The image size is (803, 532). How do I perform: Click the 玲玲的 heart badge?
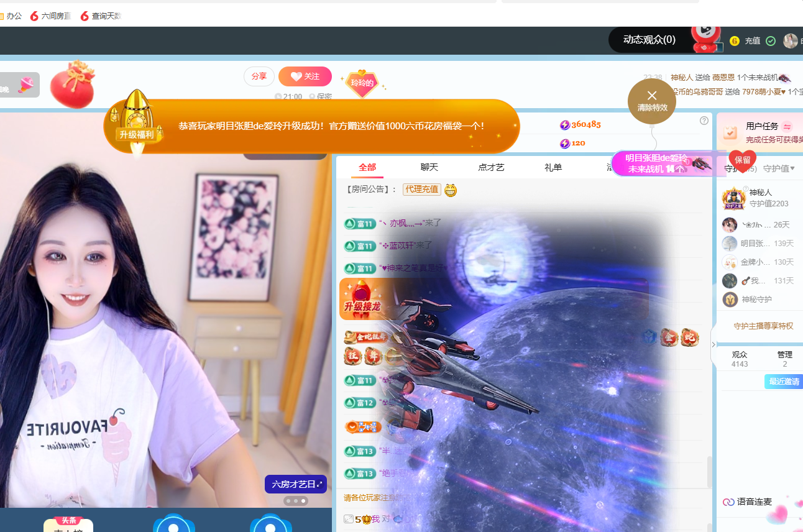362,83
